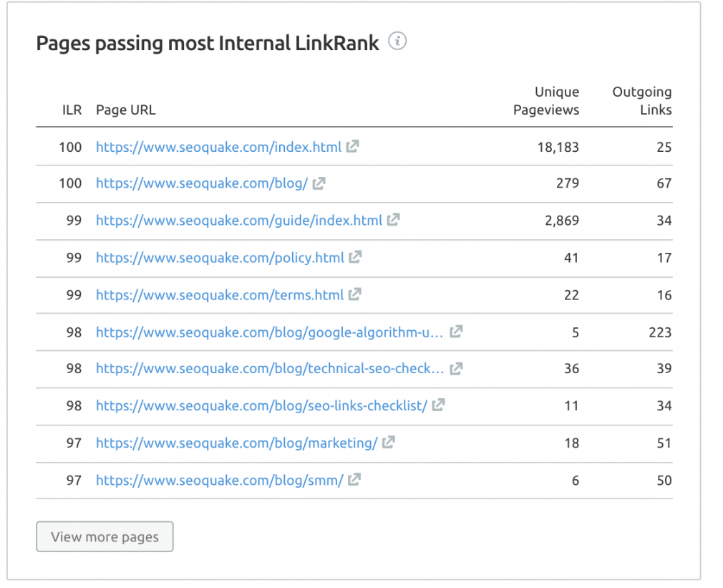This screenshot has height=588, width=723.
Task: Open external icon for blog/smm/ URL
Action: (354, 480)
